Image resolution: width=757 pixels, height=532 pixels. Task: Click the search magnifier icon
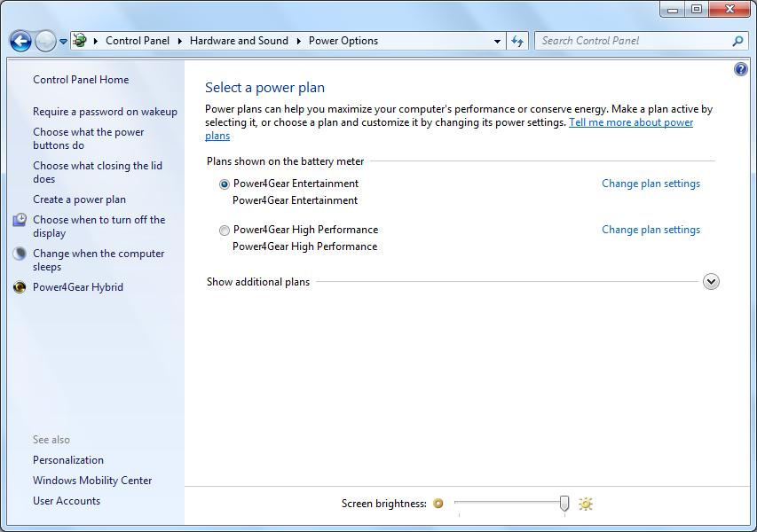coord(737,41)
